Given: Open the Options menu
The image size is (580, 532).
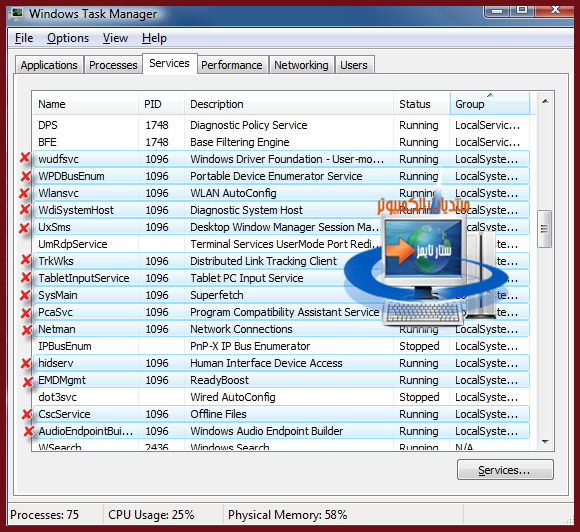Looking at the screenshot, I should pos(68,38).
